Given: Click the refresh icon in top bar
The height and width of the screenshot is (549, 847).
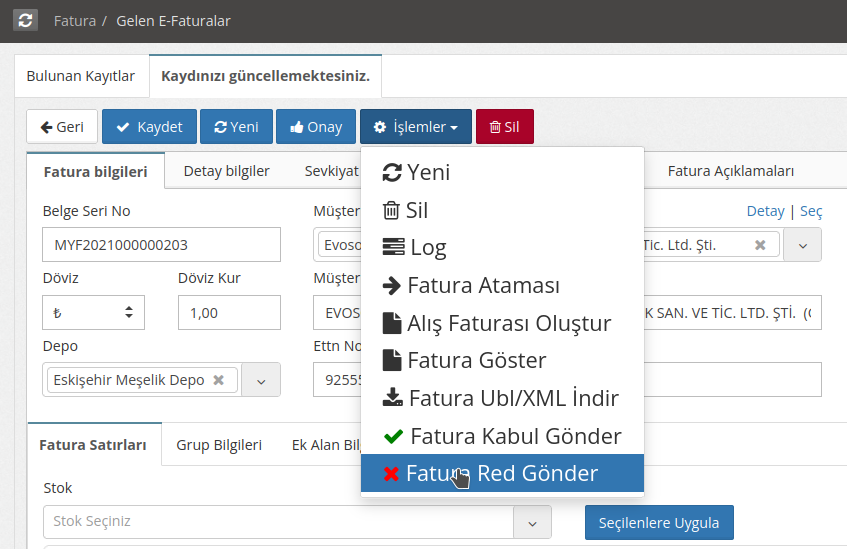Looking at the screenshot, I should pos(25,20).
